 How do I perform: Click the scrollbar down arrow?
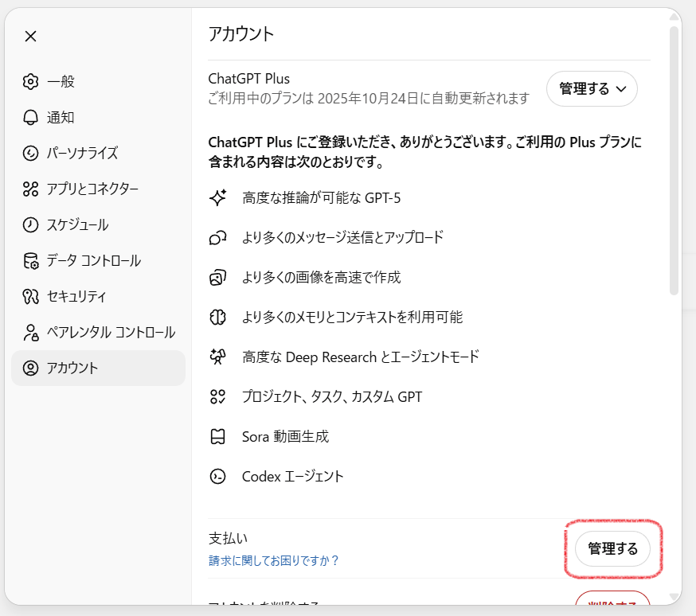pyautogui.click(x=674, y=596)
